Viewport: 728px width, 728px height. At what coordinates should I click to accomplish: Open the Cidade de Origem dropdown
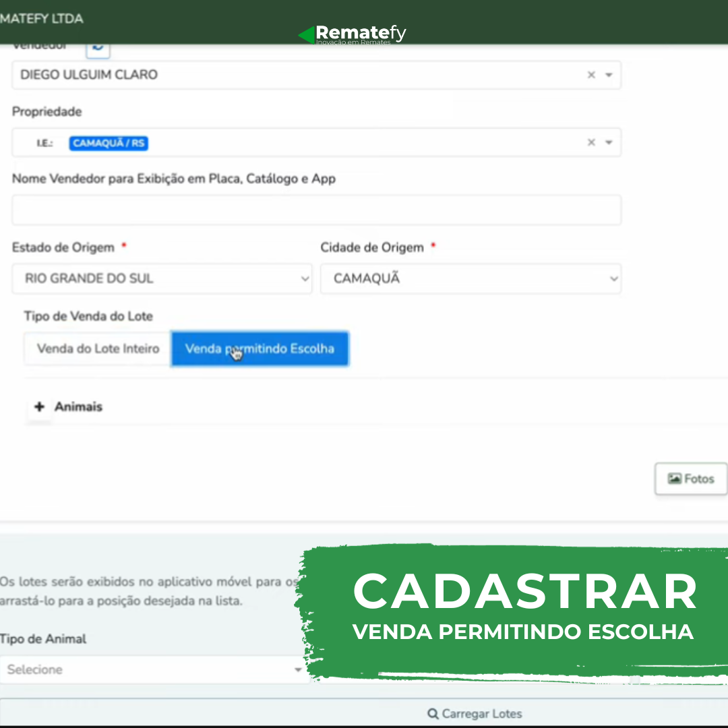point(471,278)
